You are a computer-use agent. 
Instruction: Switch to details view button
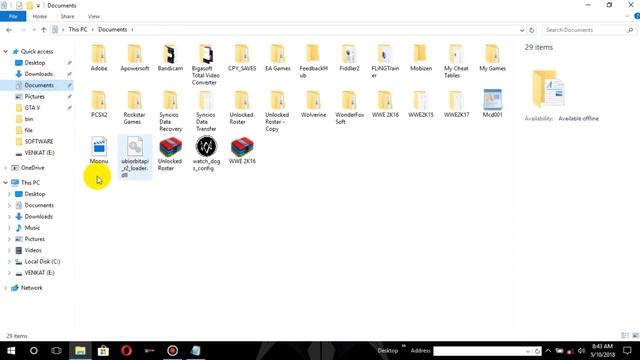click(x=625, y=336)
